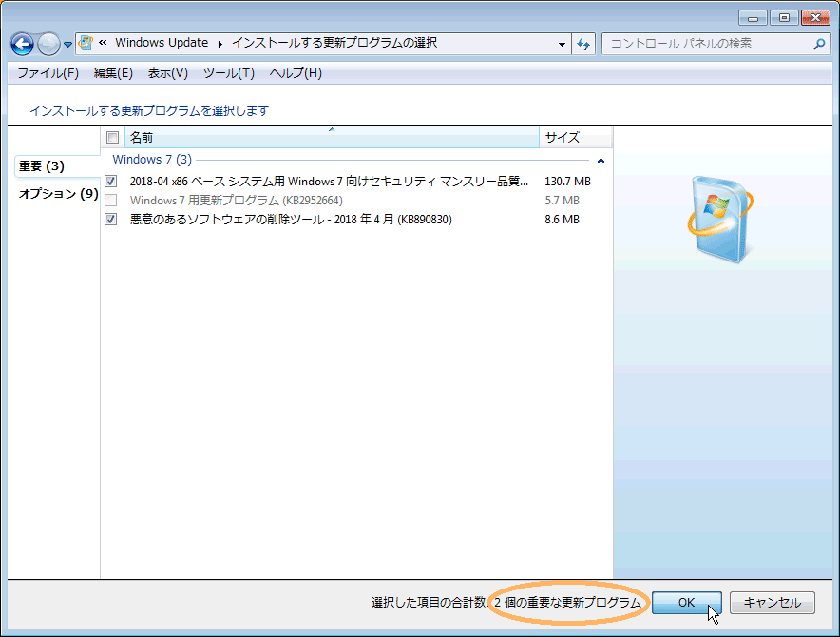Click the インストールする更新プログラムの選択 breadcrumb

pyautogui.click(x=334, y=43)
